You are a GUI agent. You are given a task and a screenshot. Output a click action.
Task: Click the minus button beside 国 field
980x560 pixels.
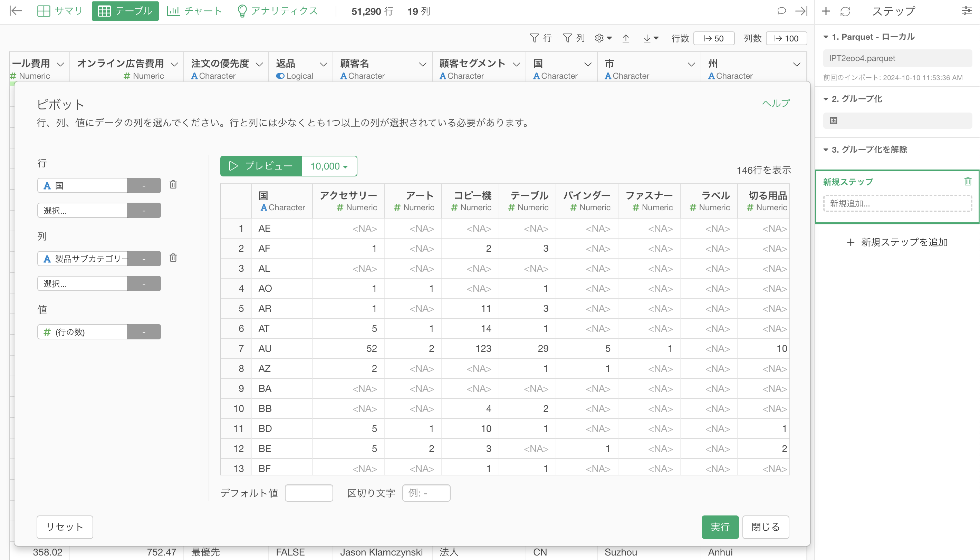144,185
